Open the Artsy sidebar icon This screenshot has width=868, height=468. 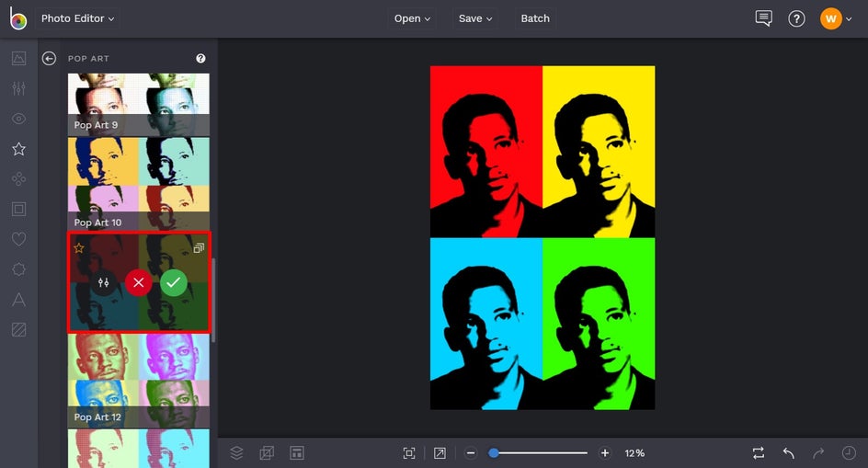tap(18, 179)
